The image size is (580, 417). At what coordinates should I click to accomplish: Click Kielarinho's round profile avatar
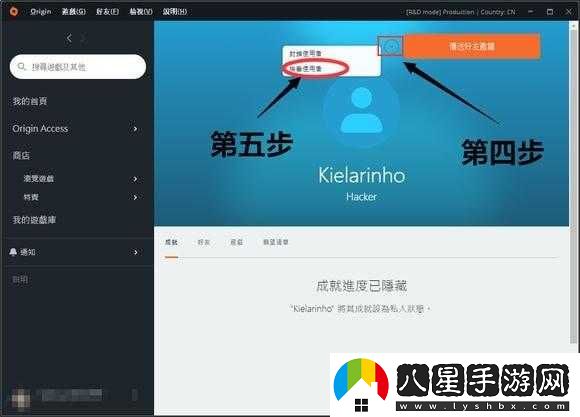pyautogui.click(x=361, y=111)
